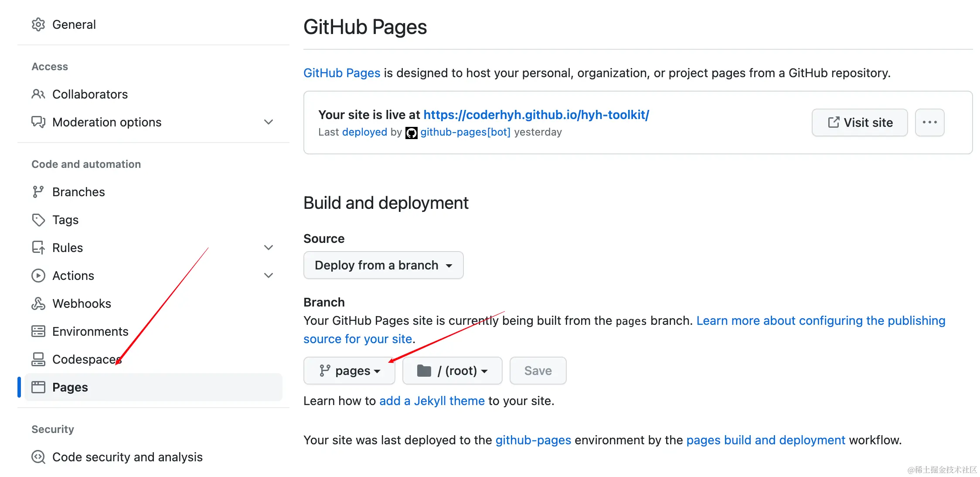The width and height of the screenshot is (980, 477).
Task: Click the github-pages bot avatar icon
Action: coord(412,133)
